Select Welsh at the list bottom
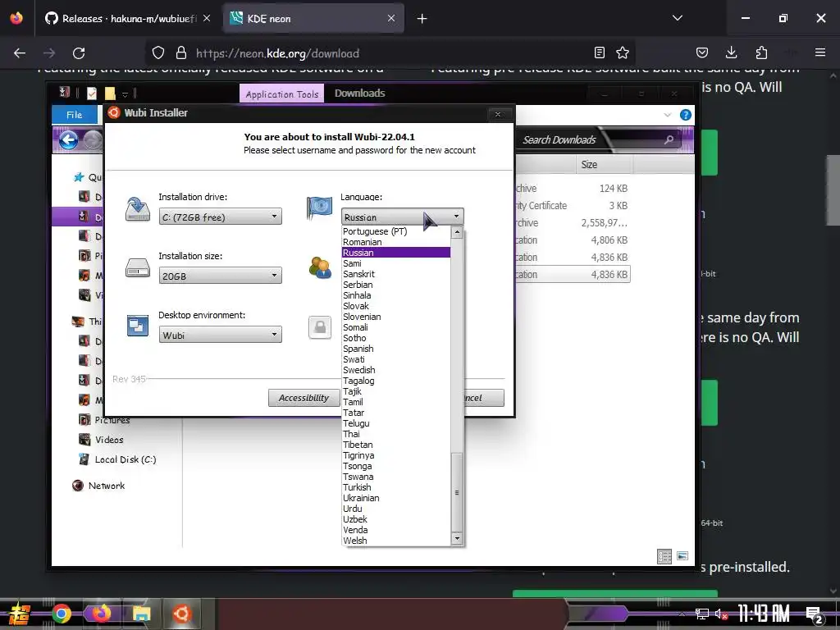Viewport: 840px width, 630px height. point(396,541)
